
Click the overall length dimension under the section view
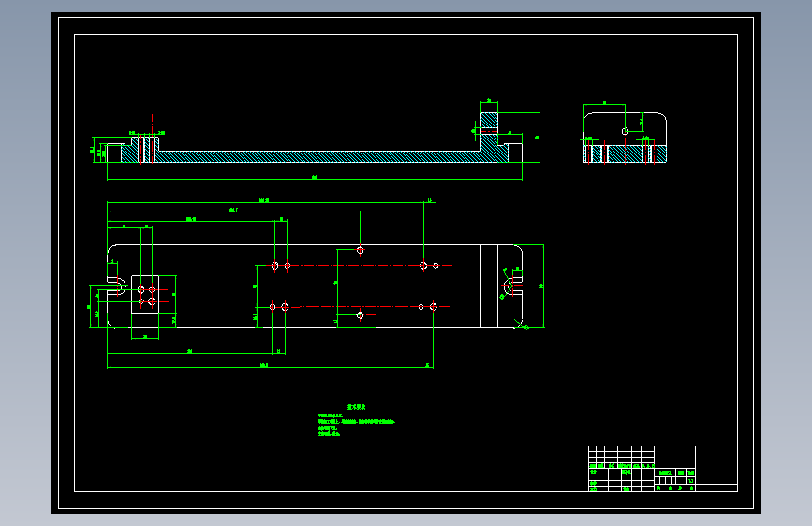pyautogui.click(x=315, y=179)
